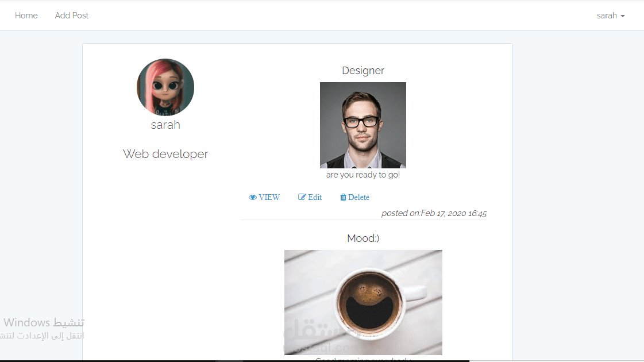Open Add Post page
The height and width of the screenshot is (362, 644).
pyautogui.click(x=71, y=16)
